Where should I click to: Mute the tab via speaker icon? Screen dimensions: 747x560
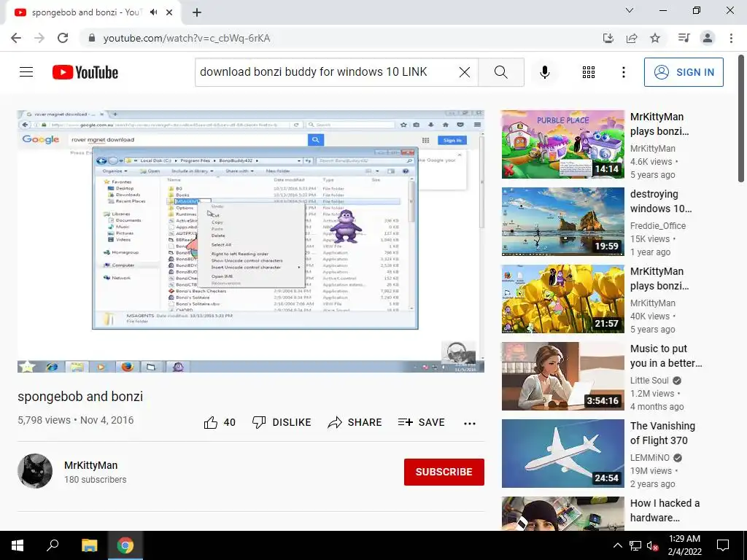point(153,12)
